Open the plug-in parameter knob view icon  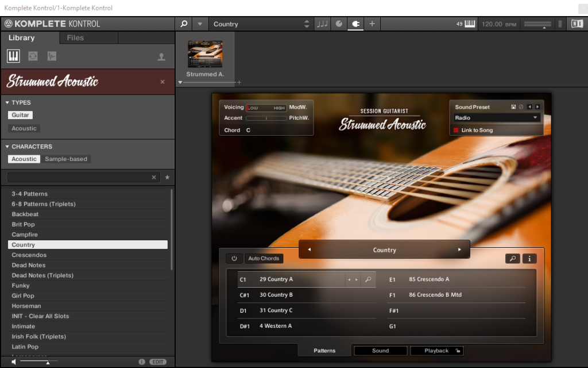339,24
